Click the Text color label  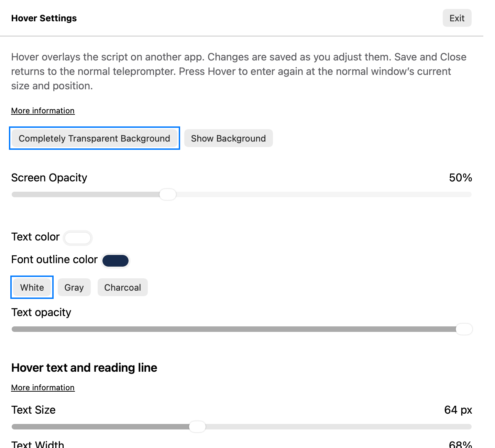pos(35,237)
